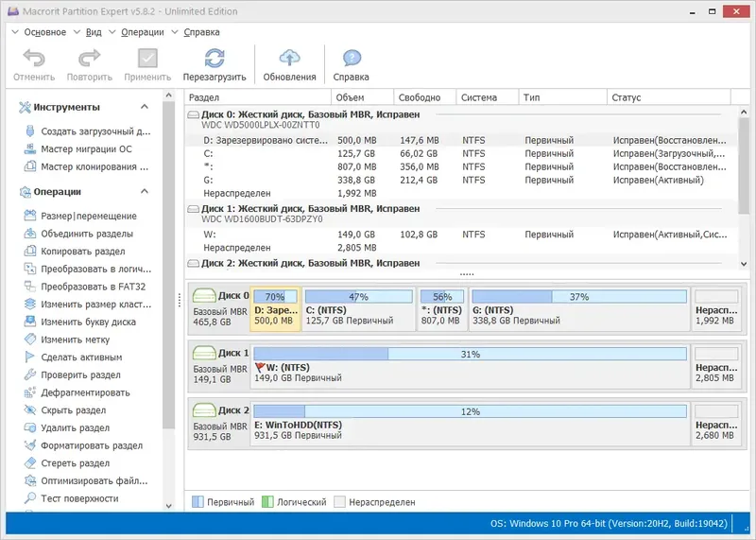Collapse the Диск 1 group in list
The image size is (756, 540).
coord(193,209)
